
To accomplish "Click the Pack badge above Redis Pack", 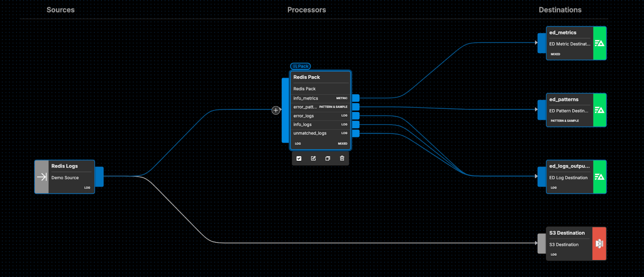I will pyautogui.click(x=301, y=66).
